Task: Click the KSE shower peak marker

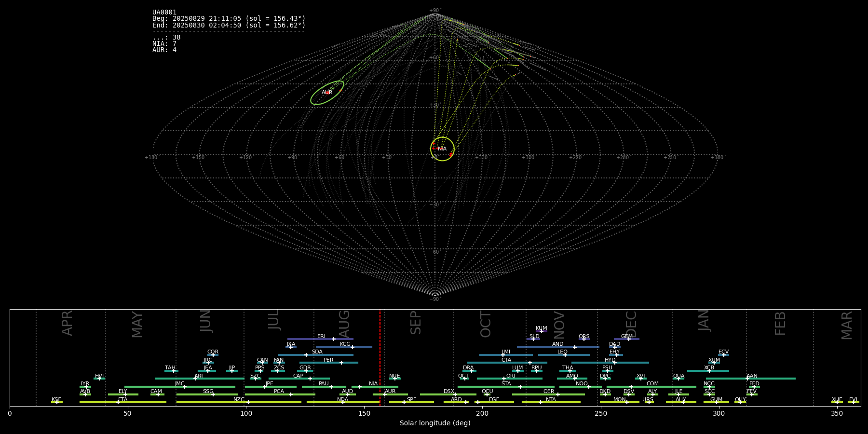Action: point(56,402)
